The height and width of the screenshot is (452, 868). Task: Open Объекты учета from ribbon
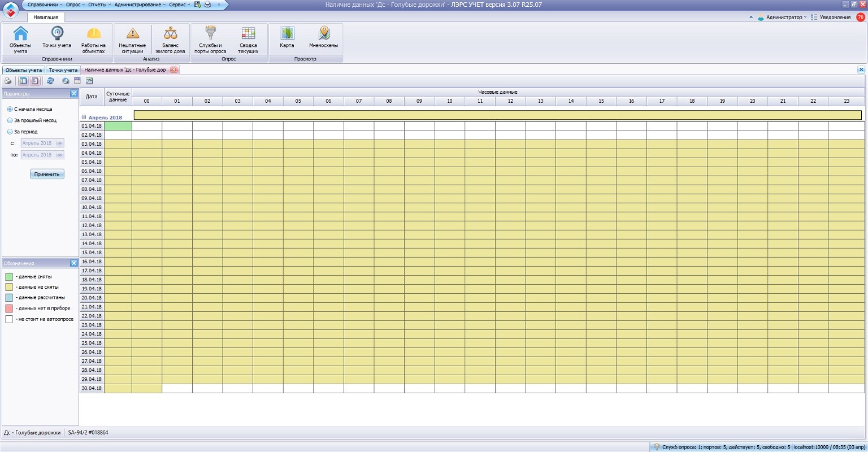[20, 40]
